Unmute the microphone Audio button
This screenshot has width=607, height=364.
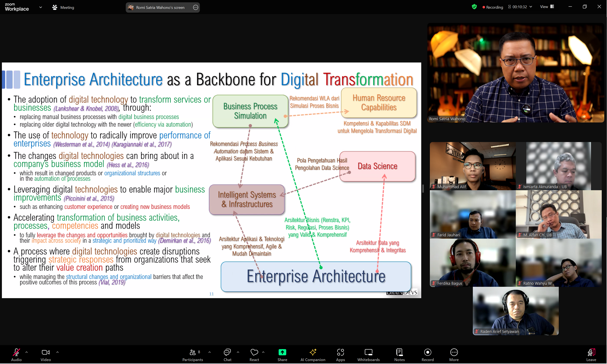coord(16,355)
